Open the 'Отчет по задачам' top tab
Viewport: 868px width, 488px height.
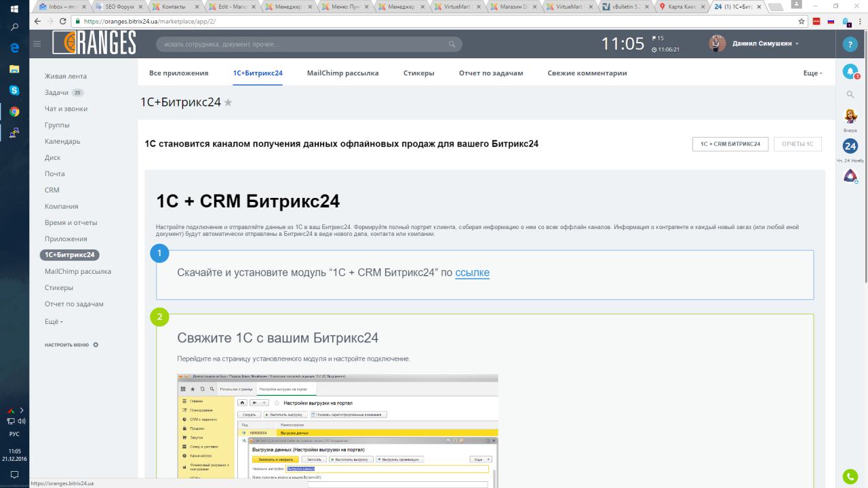[x=491, y=73]
